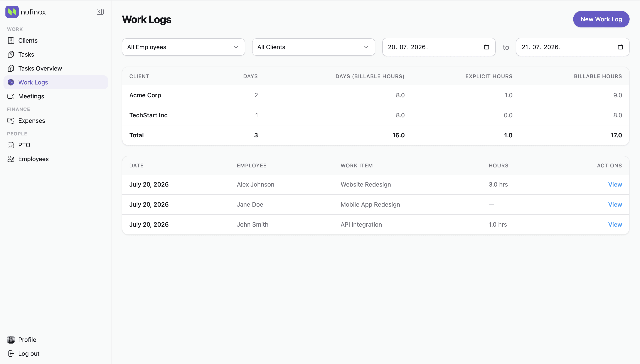Click the Clients building icon
Viewport: 640px width, 364px height.
11,40
